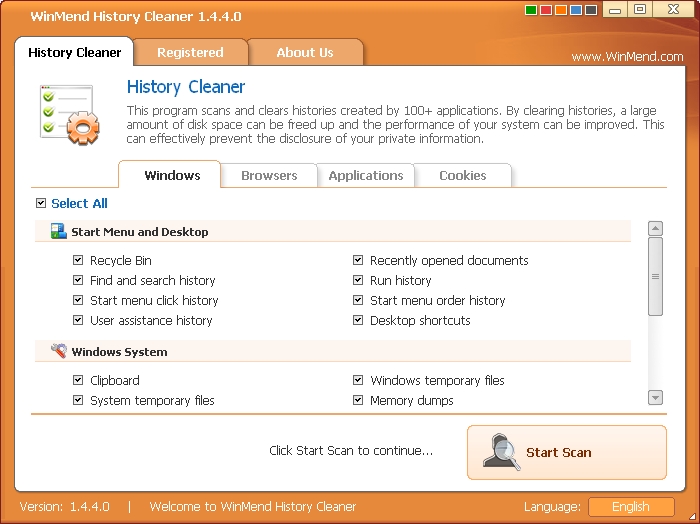Select the dark gray theme color swatch
The height and width of the screenshot is (524, 700).
tap(591, 10)
